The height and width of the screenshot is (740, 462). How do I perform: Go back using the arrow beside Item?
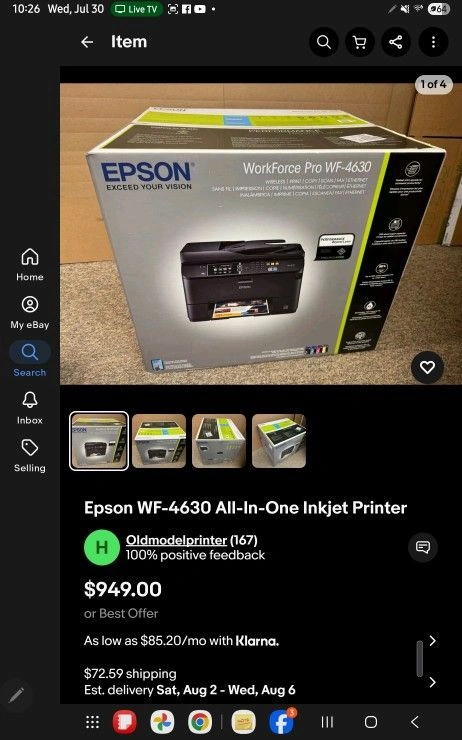coord(87,42)
